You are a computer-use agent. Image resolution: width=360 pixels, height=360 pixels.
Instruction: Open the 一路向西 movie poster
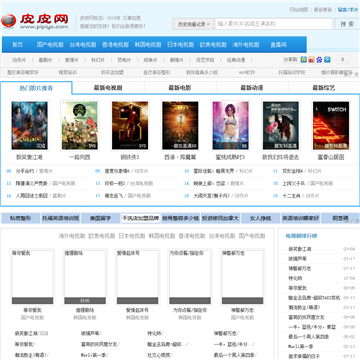click(x=80, y=125)
